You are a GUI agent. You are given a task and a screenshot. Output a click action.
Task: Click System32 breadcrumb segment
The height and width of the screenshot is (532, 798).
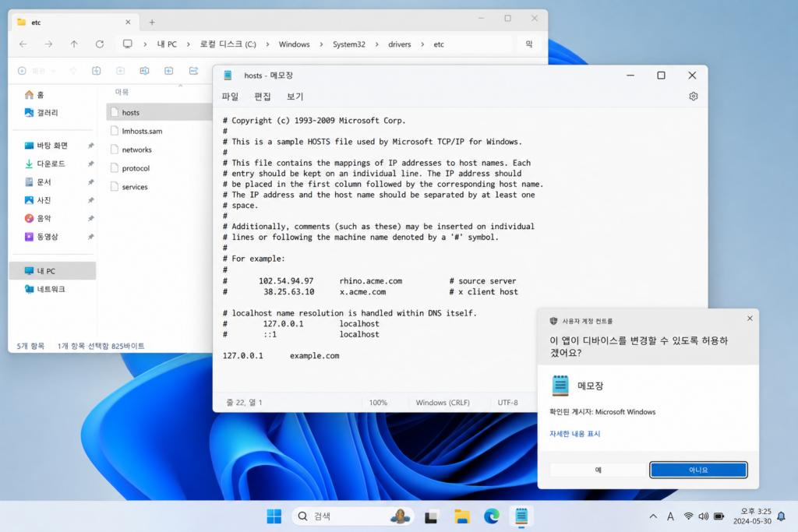click(x=349, y=44)
